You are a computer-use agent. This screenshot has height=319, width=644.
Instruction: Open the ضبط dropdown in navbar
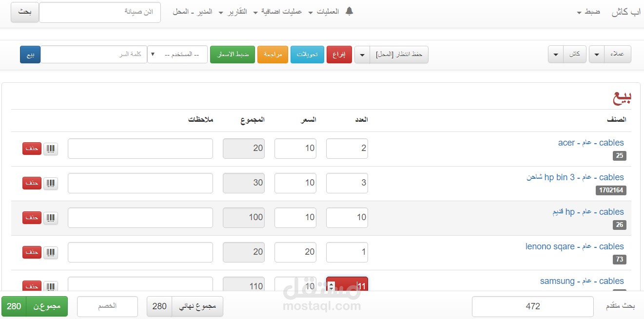588,12
